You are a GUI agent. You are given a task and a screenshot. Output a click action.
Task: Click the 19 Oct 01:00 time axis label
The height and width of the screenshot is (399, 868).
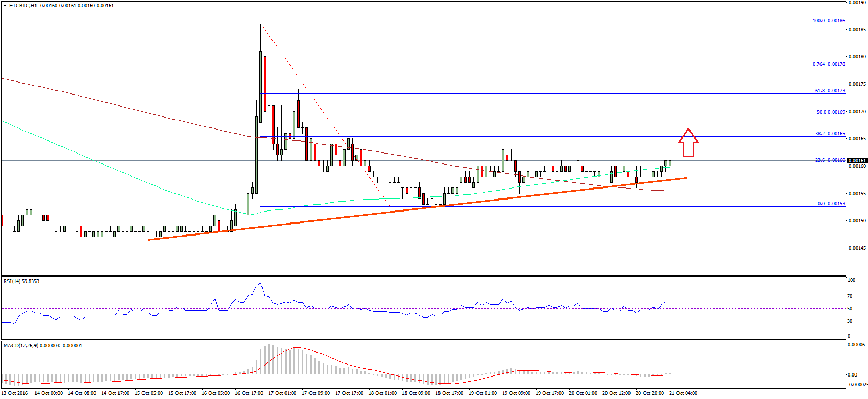click(x=483, y=393)
